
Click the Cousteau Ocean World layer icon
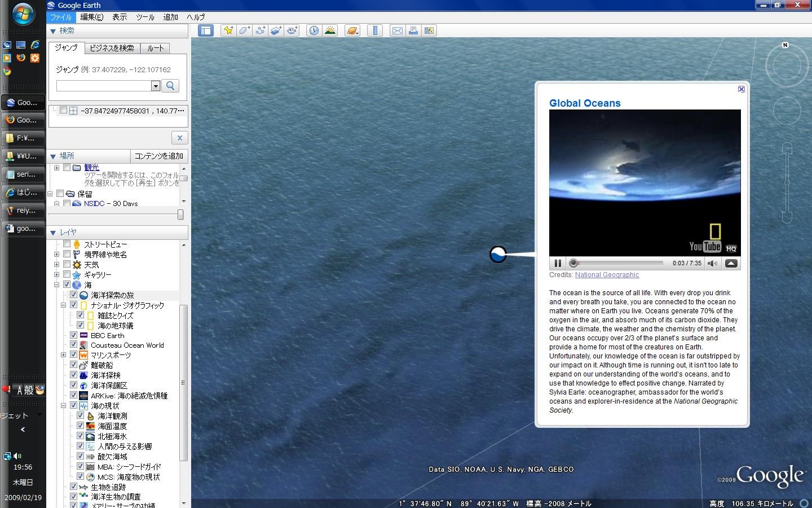point(83,345)
